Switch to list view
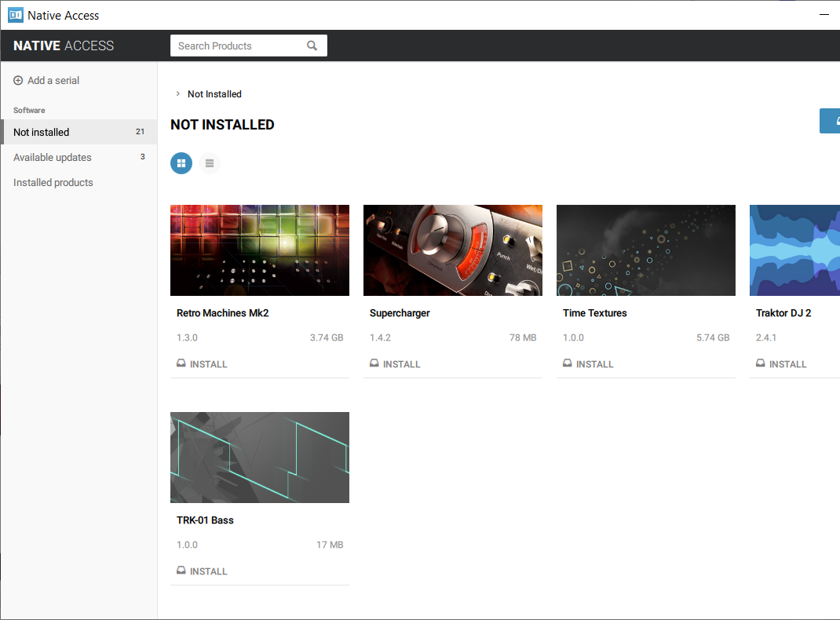This screenshot has height=620, width=840. pyautogui.click(x=210, y=163)
